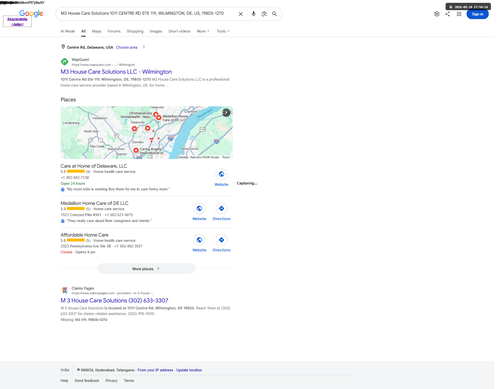Click the 'Open 24 hours' status text
Image resolution: width=500 pixels, height=389 pixels.
73,183
